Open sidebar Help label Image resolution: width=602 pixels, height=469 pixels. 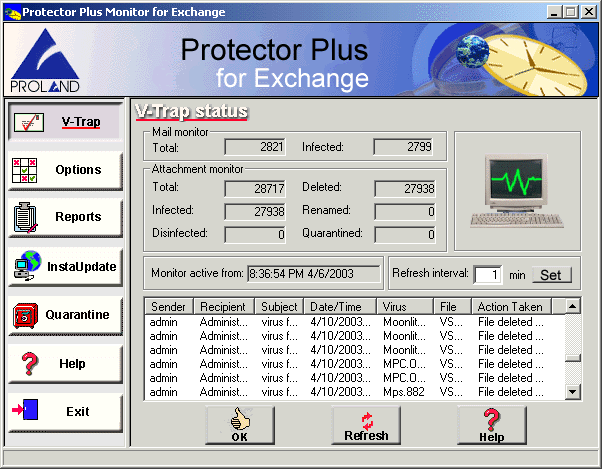[x=72, y=363]
